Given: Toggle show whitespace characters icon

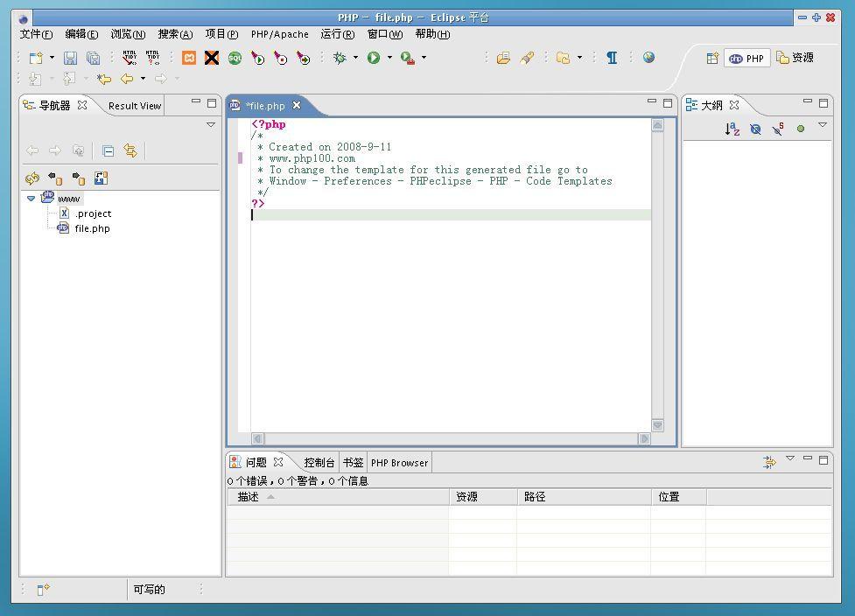Looking at the screenshot, I should point(612,58).
